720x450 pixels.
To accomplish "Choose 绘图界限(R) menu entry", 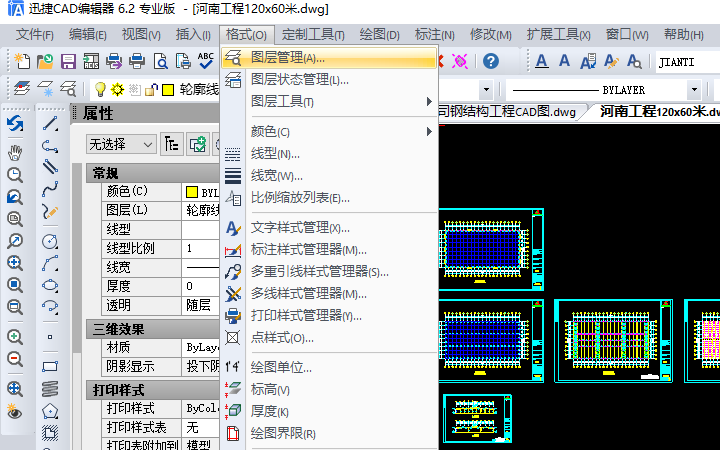I will (329, 433).
